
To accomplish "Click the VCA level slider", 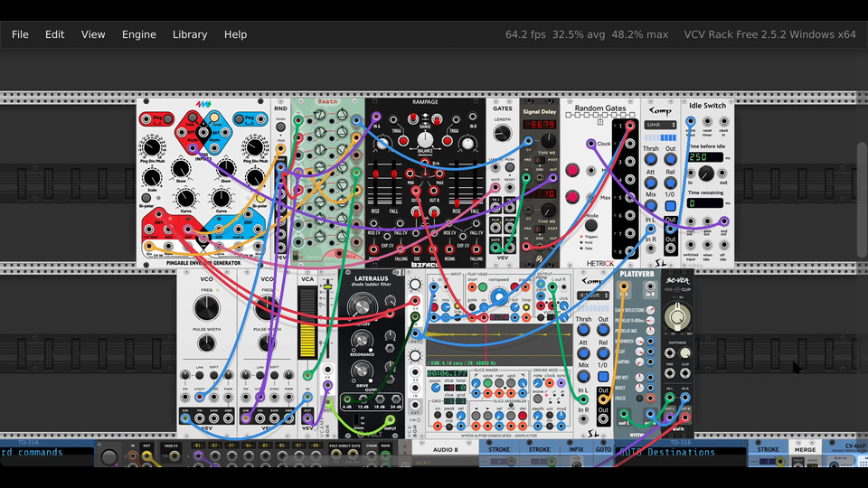I will pyautogui.click(x=327, y=286).
